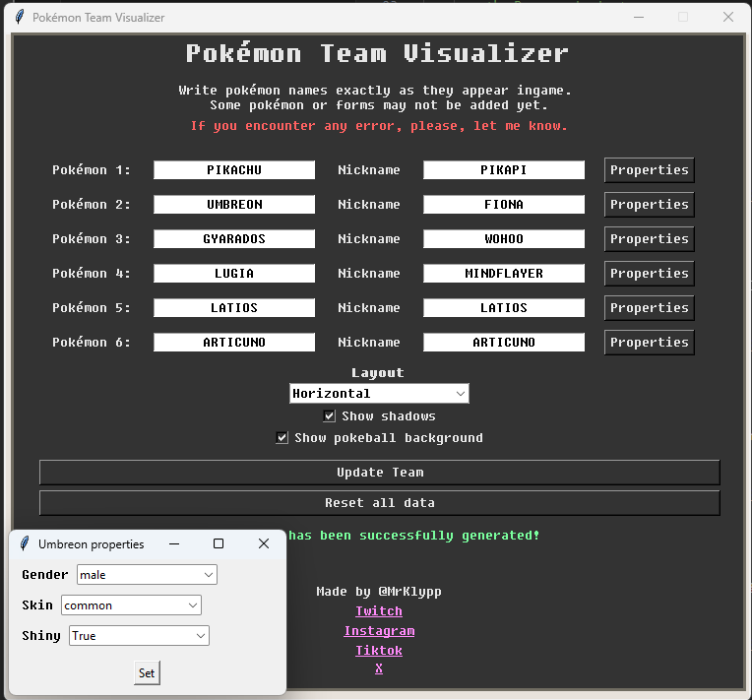Open the Gender dropdown set to male
The image size is (752, 700).
pyautogui.click(x=147, y=575)
